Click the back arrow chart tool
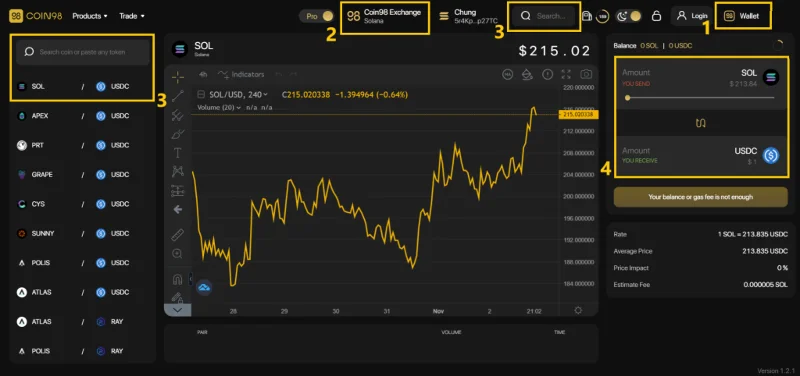The height and width of the screenshot is (376, 800). [178, 209]
